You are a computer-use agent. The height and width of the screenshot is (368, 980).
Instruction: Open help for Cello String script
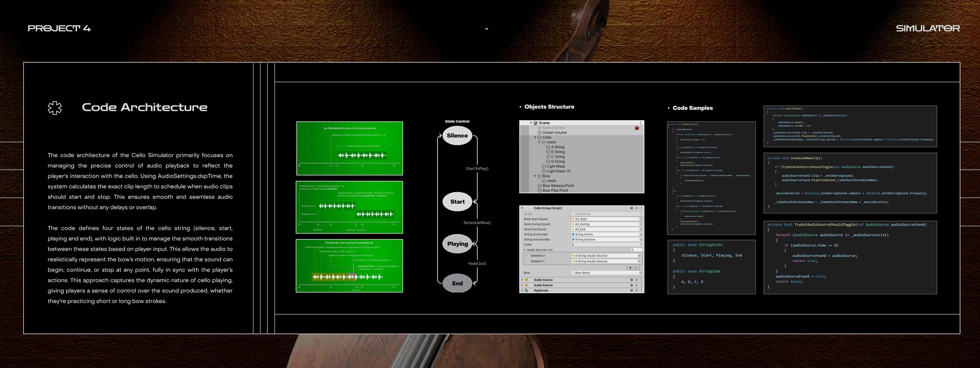[x=632, y=208]
